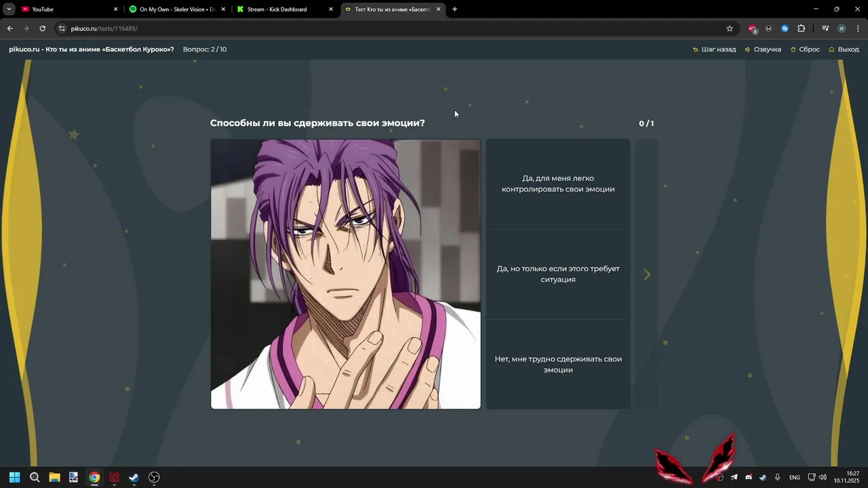
Task: Go back a step with Шаг назад
Action: tap(714, 49)
